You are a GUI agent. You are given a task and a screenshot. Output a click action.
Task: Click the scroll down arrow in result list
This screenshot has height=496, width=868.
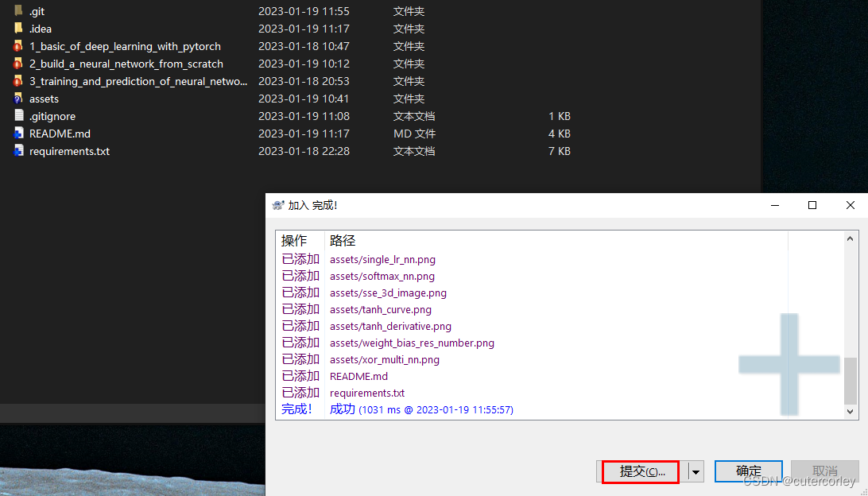click(851, 411)
